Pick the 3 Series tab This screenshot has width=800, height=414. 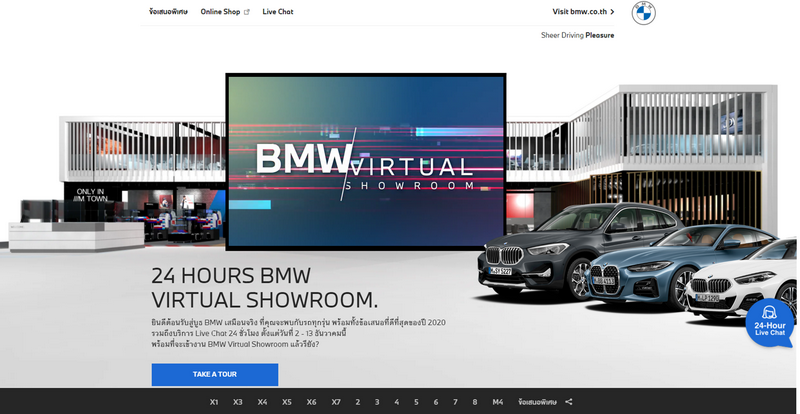point(377,402)
